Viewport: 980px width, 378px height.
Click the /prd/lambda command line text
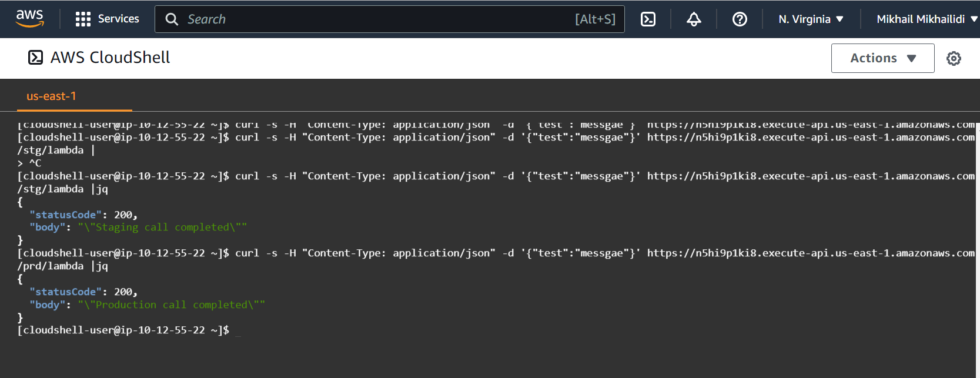[x=51, y=266]
